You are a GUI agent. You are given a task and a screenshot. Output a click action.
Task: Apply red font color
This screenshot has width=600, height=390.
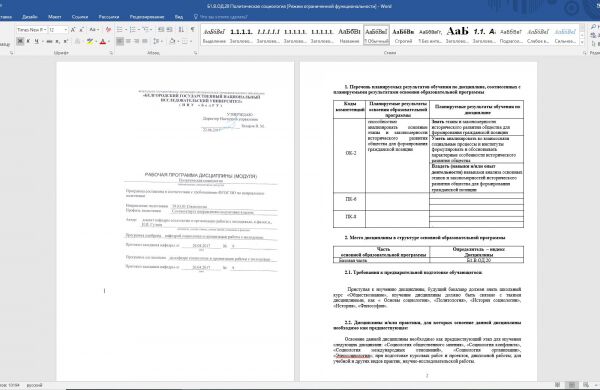(x=103, y=41)
